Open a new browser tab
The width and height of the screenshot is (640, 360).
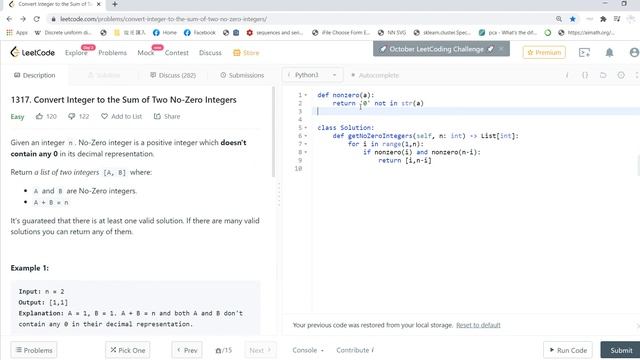click(115, 4)
